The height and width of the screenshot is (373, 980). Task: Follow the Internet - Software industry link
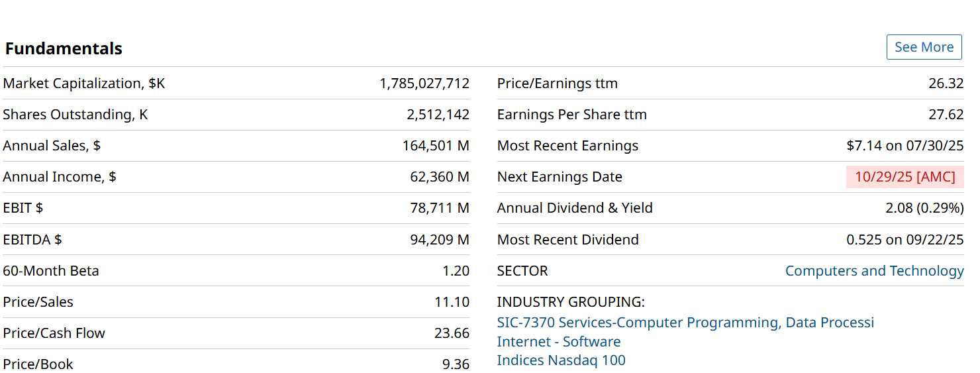click(x=559, y=342)
